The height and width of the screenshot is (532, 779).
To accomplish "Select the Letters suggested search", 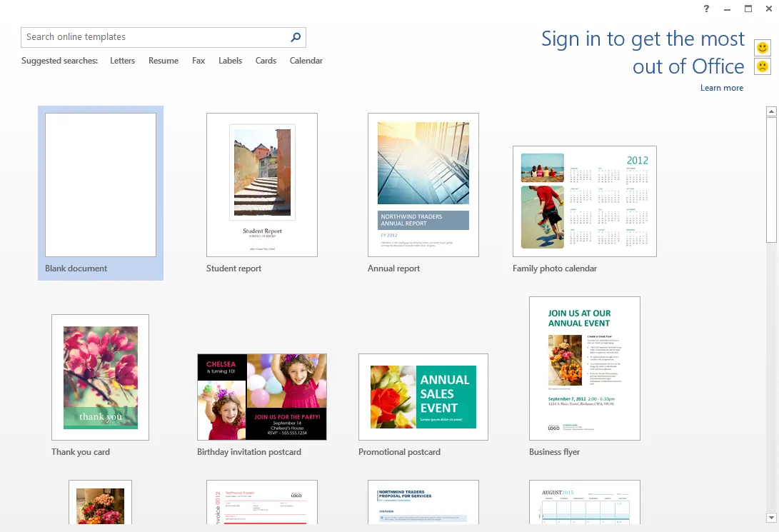I will pos(122,61).
